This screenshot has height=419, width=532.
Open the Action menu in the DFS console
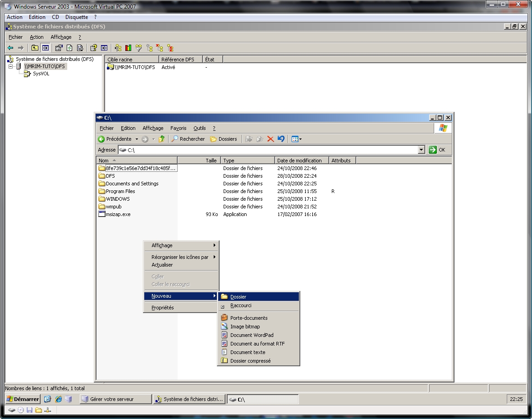[37, 37]
